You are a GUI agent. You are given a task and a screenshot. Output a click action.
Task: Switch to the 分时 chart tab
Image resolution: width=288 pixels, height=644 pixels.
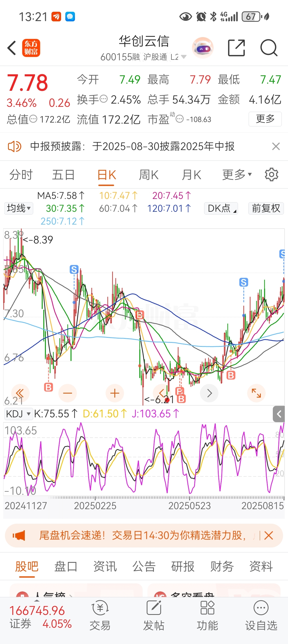click(x=21, y=175)
